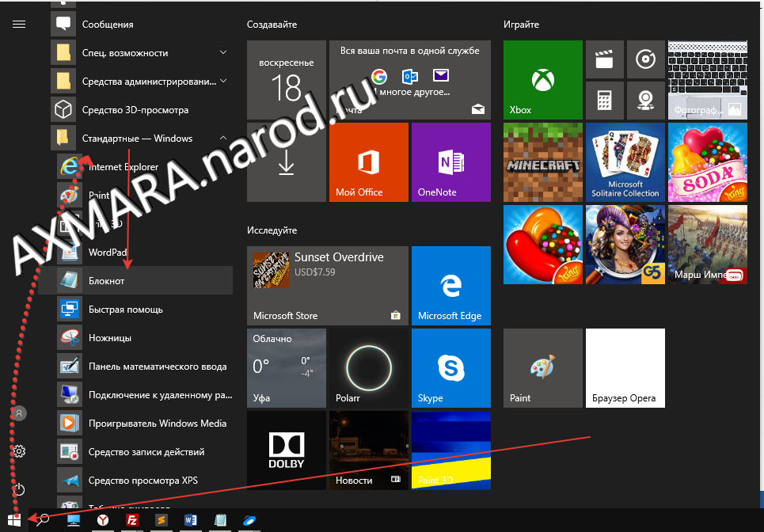Open the OneNote tile
The width and height of the screenshot is (764, 532).
pos(451,162)
